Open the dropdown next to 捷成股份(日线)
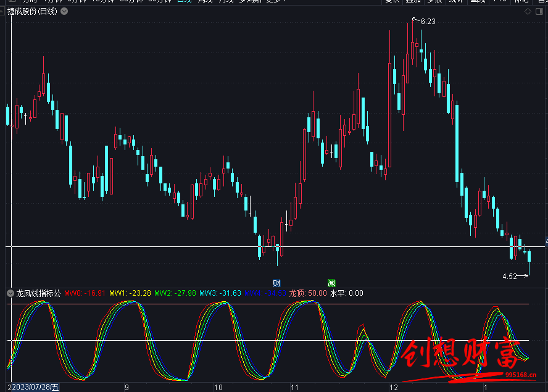The width and height of the screenshot is (548, 392). click(64, 12)
